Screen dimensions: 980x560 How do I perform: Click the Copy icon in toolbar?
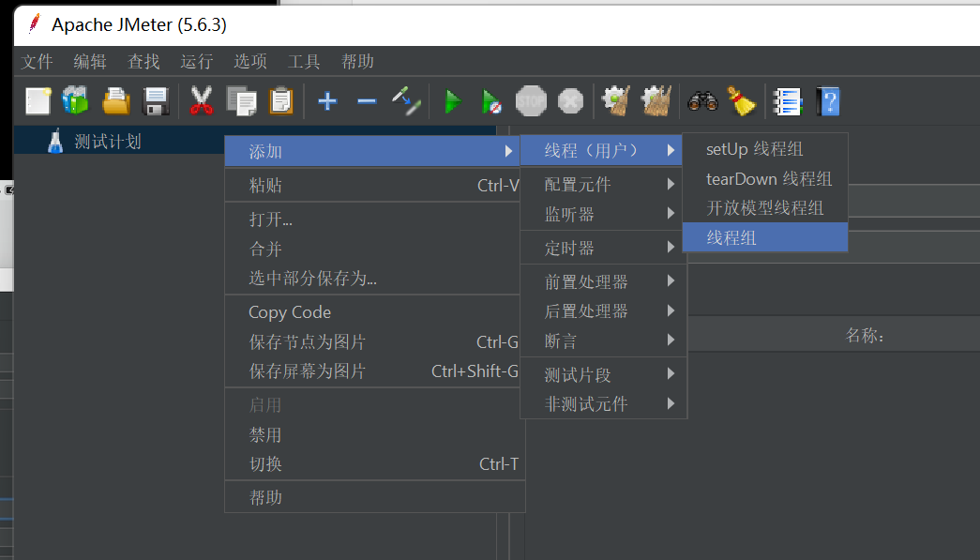pyautogui.click(x=242, y=100)
